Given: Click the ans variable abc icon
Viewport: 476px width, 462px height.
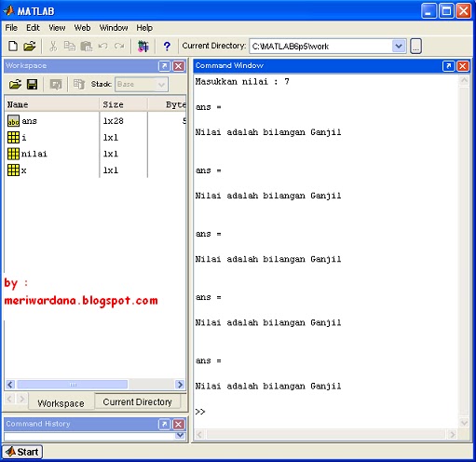Looking at the screenshot, I should 13,121.
